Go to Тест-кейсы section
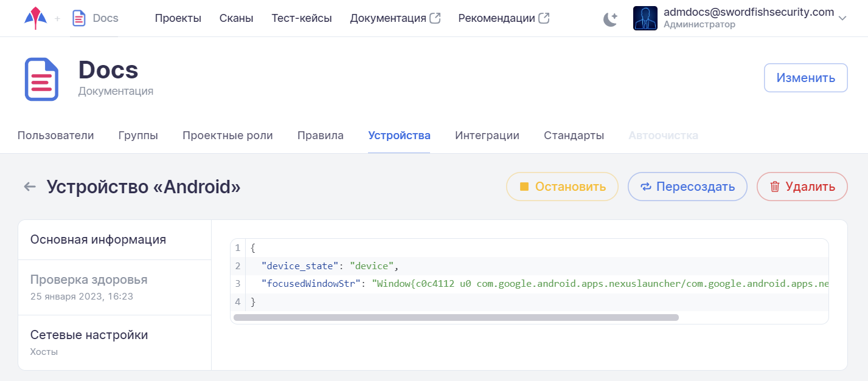868x381 pixels. (302, 18)
